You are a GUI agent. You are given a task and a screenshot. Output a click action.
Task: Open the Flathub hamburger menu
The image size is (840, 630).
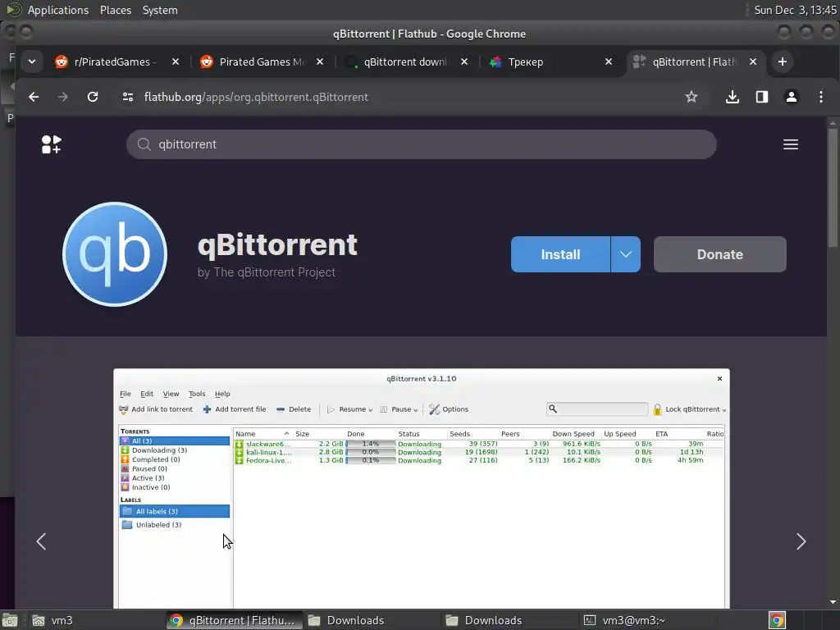[x=790, y=144]
